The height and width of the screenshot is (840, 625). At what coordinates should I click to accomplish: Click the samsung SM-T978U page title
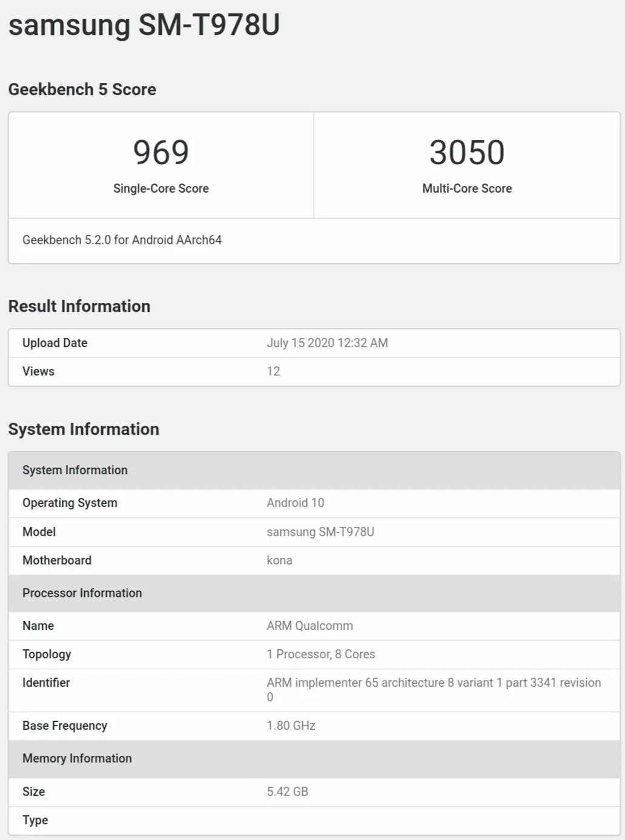144,25
